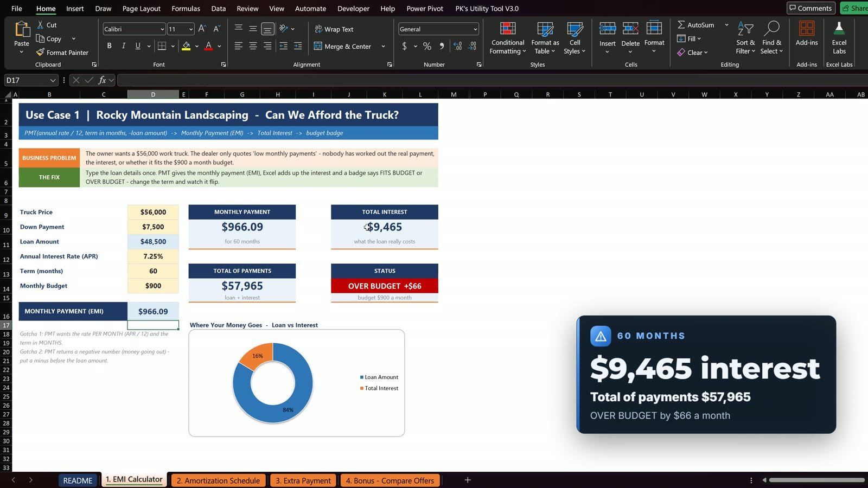Screen dimensions: 868x488
Task: Open the General number format dropdown
Action: pyautogui.click(x=475, y=29)
